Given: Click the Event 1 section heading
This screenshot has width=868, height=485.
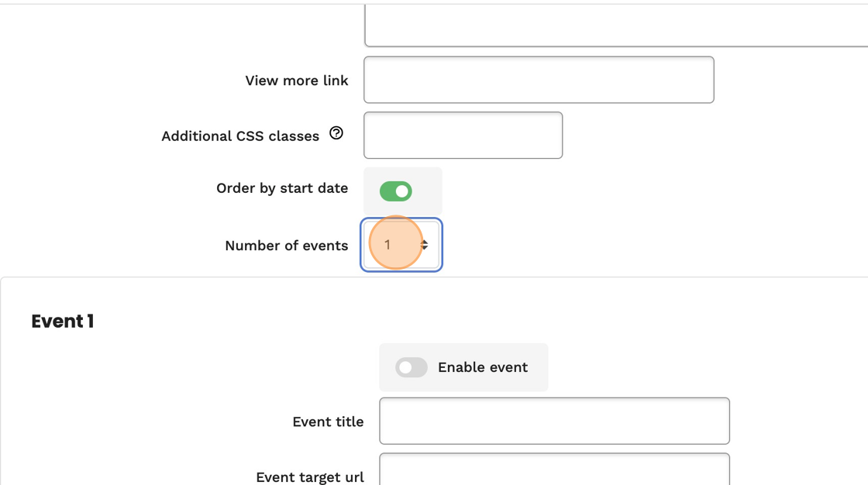Looking at the screenshot, I should (62, 322).
